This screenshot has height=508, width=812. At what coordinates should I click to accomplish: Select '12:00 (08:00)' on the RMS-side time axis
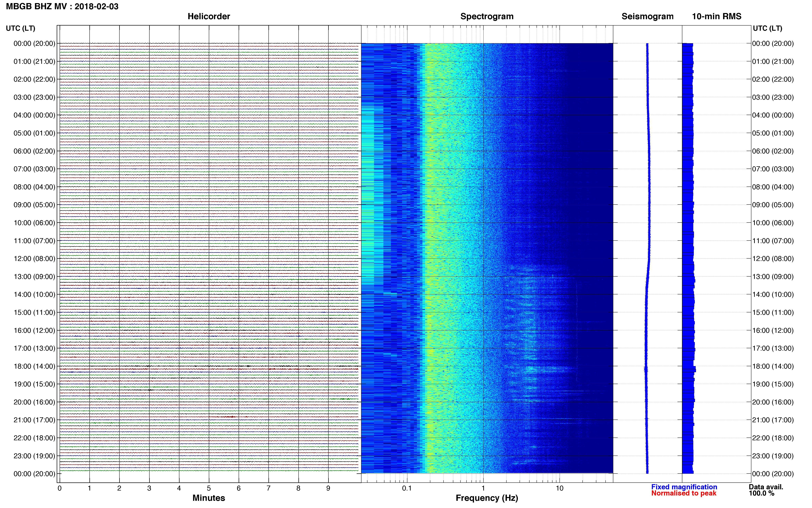(773, 259)
